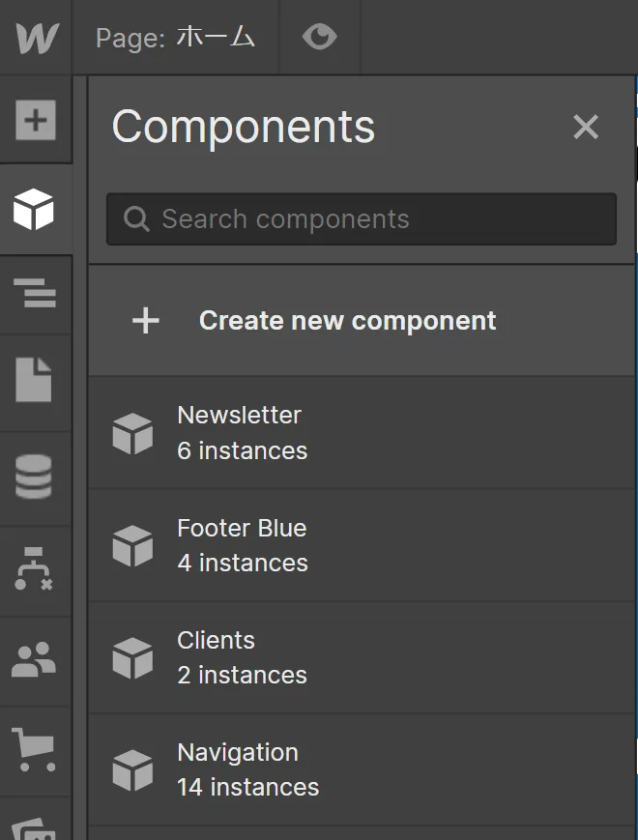Screen dimensions: 638x840
Task: Select the Components cube icon in sidebar
Action: 35,209
